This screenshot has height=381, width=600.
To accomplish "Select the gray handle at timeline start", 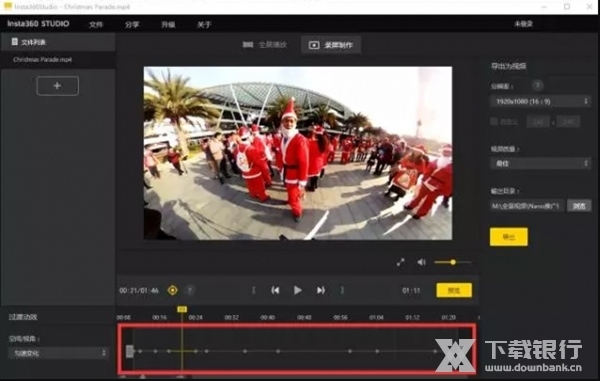I will [130, 351].
